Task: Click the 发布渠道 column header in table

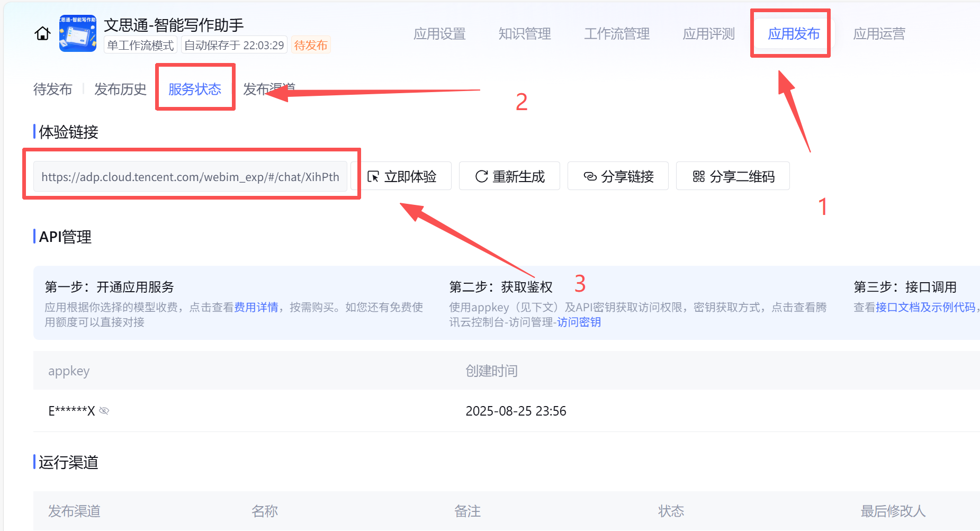Action: click(x=74, y=511)
